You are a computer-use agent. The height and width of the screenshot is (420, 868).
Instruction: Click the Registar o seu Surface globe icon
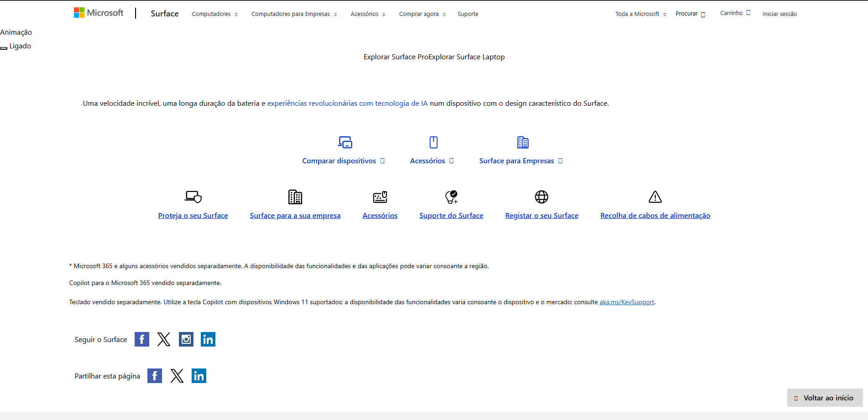coord(542,197)
